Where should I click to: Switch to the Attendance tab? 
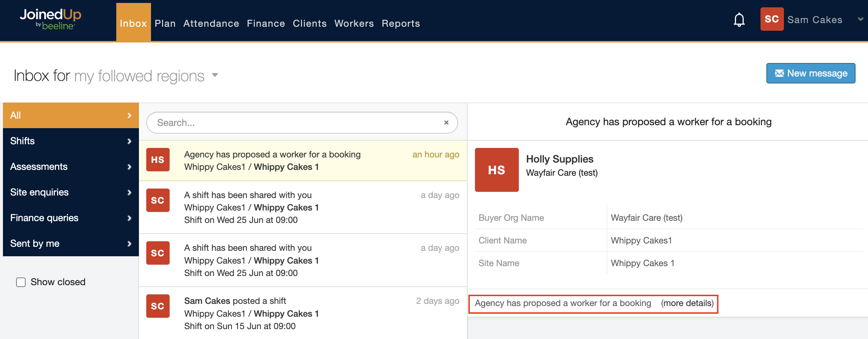click(211, 23)
